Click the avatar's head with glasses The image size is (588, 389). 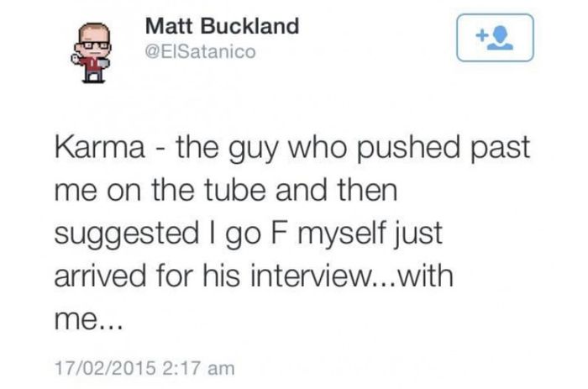point(91,37)
